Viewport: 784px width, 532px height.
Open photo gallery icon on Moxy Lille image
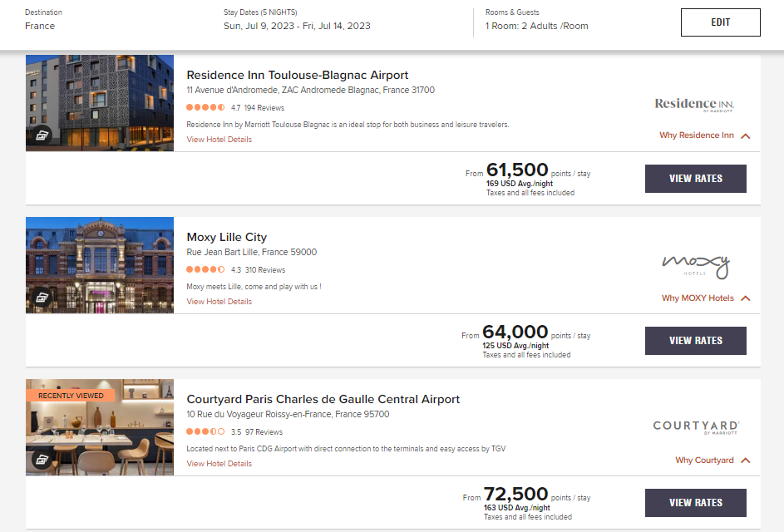(42, 298)
